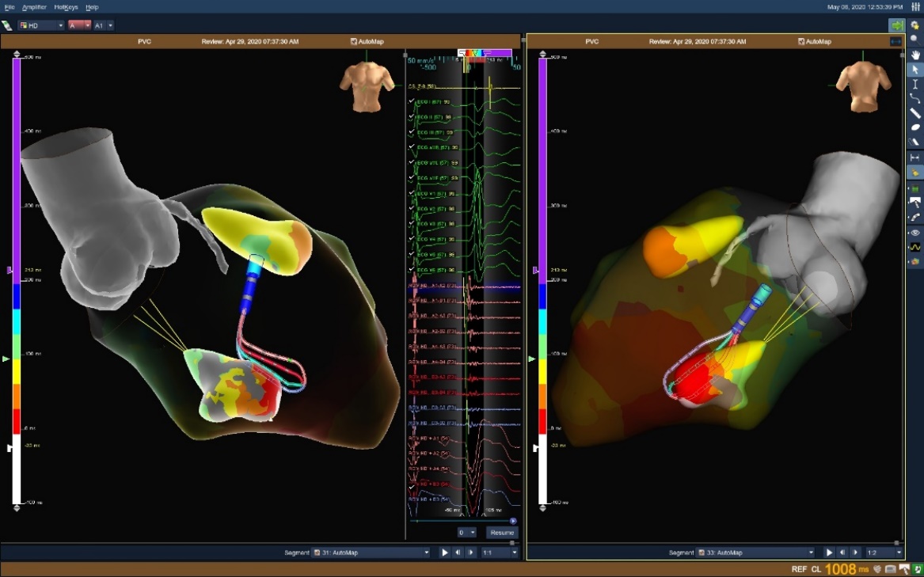
Task: Open the HD catheter dropdown in toolbar
Action: pos(41,25)
